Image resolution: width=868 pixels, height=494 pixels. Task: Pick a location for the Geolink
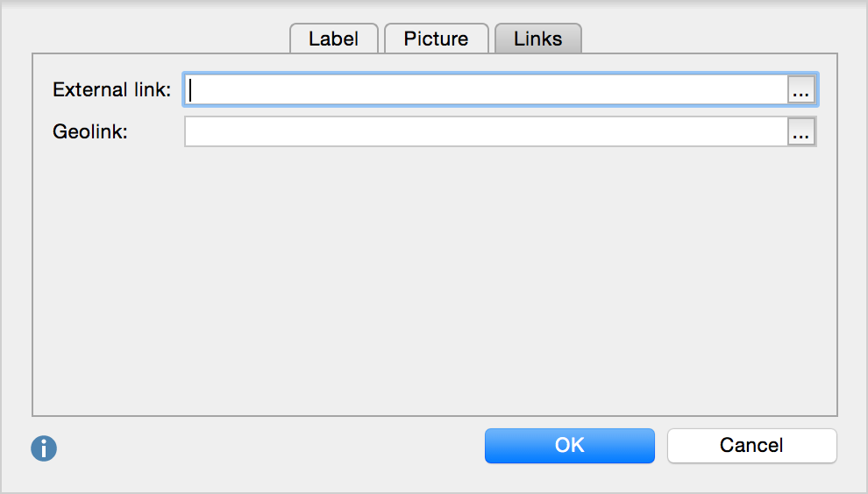[x=801, y=131]
